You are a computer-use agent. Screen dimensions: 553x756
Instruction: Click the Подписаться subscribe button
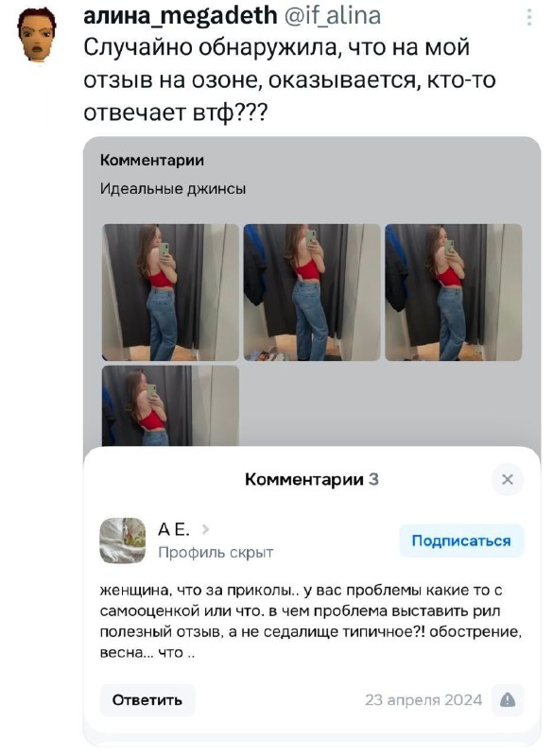point(461,541)
